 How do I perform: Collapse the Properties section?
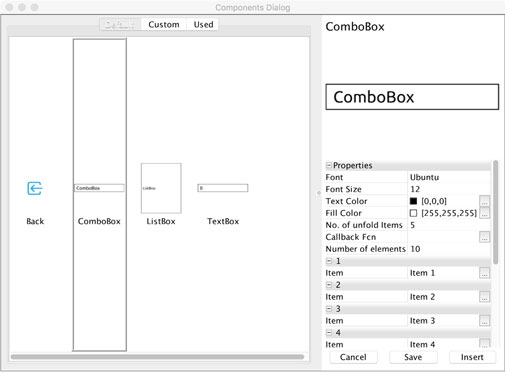click(x=329, y=165)
